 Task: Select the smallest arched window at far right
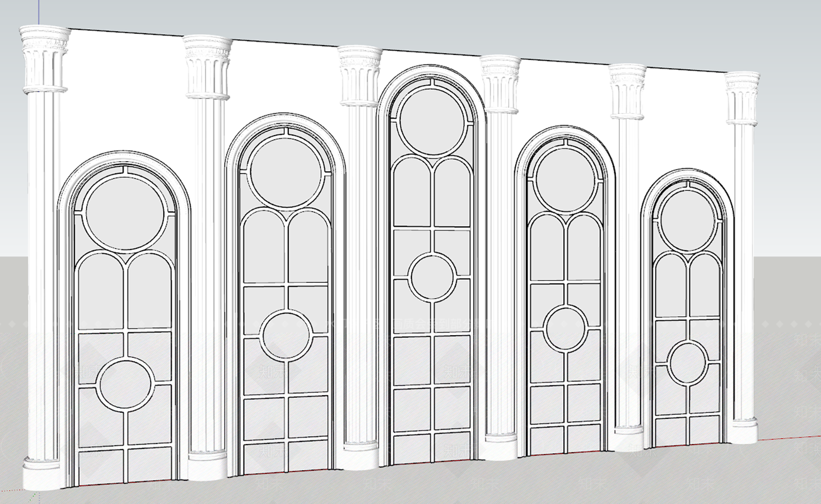pyautogui.click(x=688, y=308)
